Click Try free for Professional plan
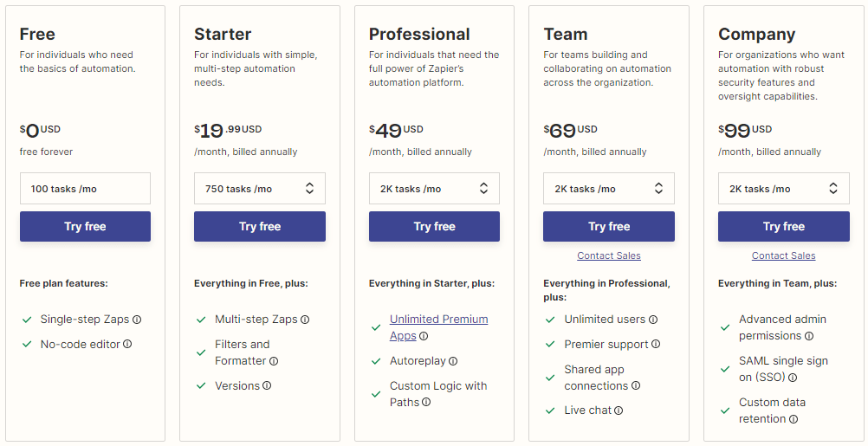 [x=435, y=226]
